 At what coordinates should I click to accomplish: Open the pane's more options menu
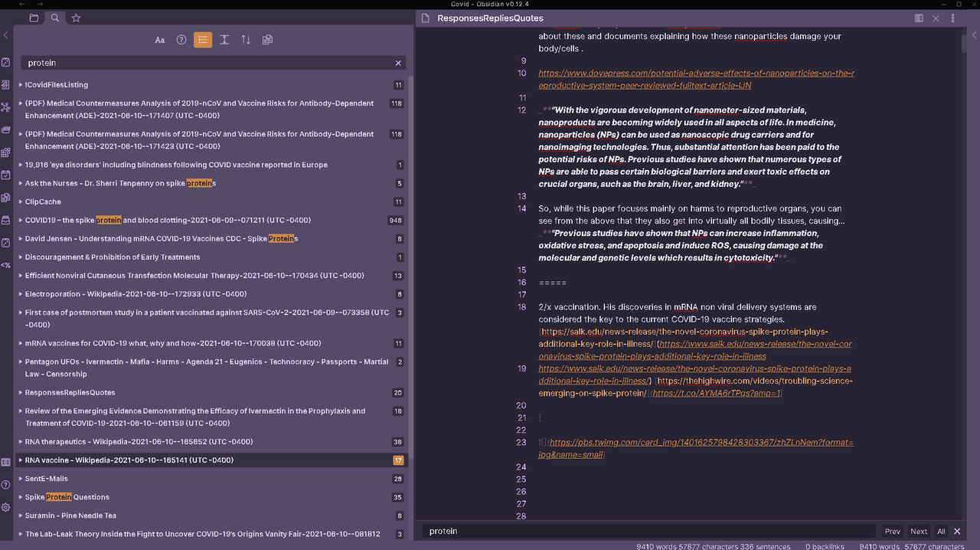click(953, 18)
